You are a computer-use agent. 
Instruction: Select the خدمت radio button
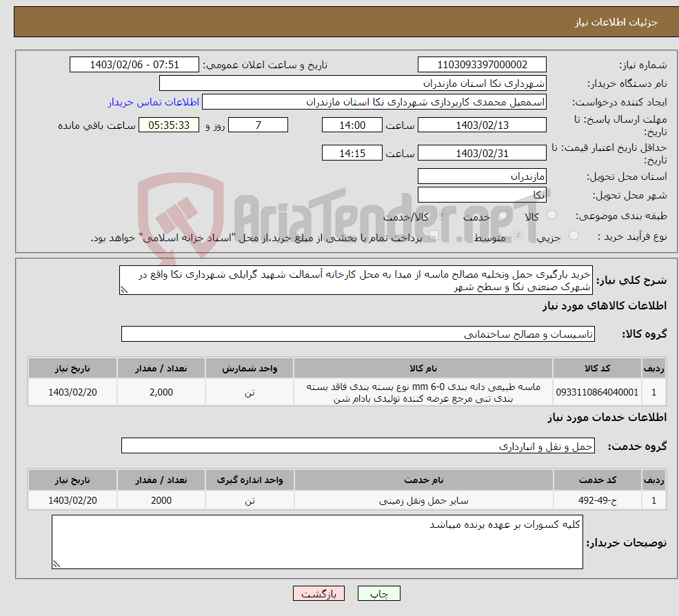503,215
